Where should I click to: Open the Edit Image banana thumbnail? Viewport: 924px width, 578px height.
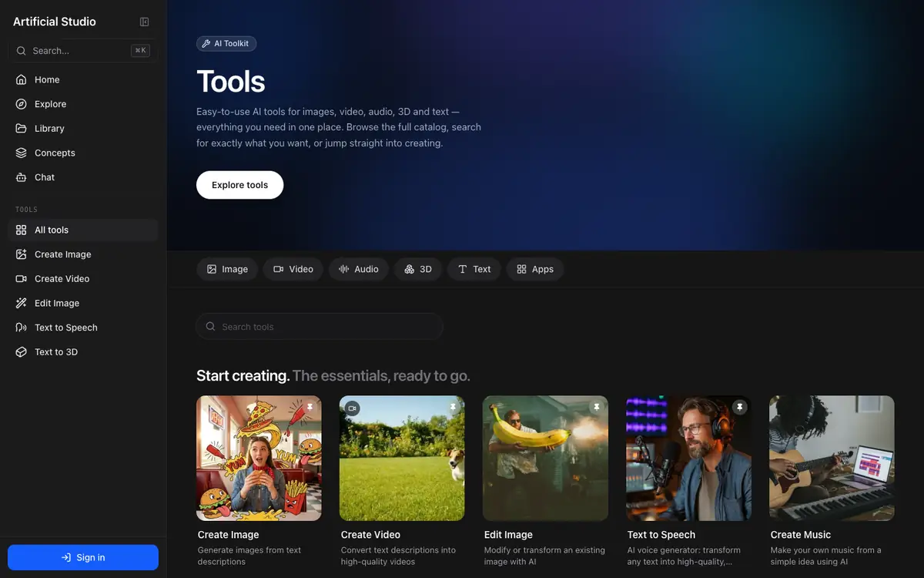545,458
